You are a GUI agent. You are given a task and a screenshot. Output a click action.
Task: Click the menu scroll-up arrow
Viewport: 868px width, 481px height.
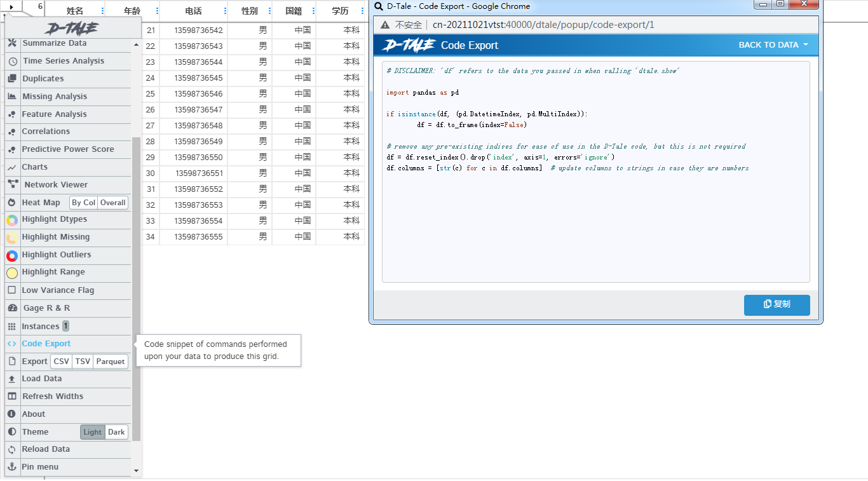(136, 45)
